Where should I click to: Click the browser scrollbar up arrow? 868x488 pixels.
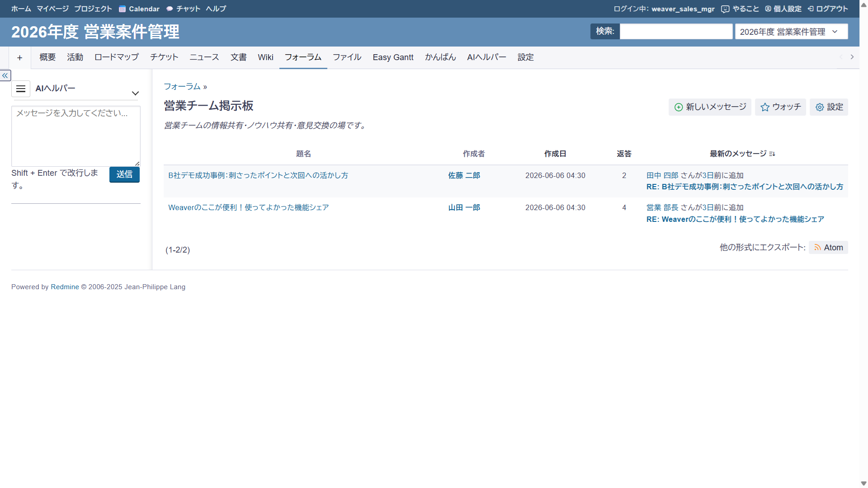pyautogui.click(x=863, y=5)
